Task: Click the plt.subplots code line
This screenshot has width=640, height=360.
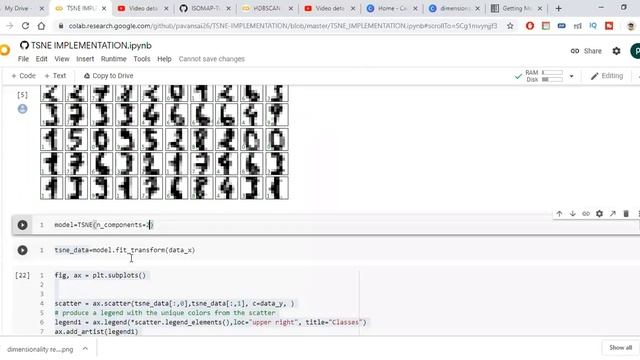Action: click(x=100, y=276)
